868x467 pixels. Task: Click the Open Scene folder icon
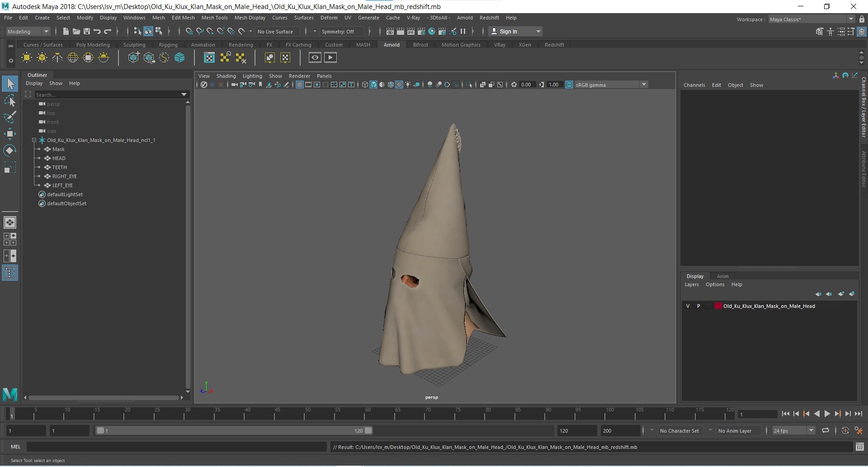(x=76, y=31)
